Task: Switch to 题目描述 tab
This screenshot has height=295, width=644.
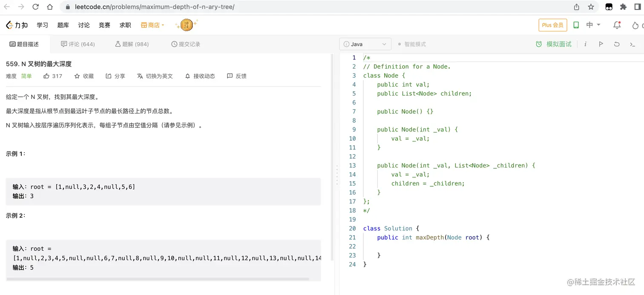Action: coord(24,44)
